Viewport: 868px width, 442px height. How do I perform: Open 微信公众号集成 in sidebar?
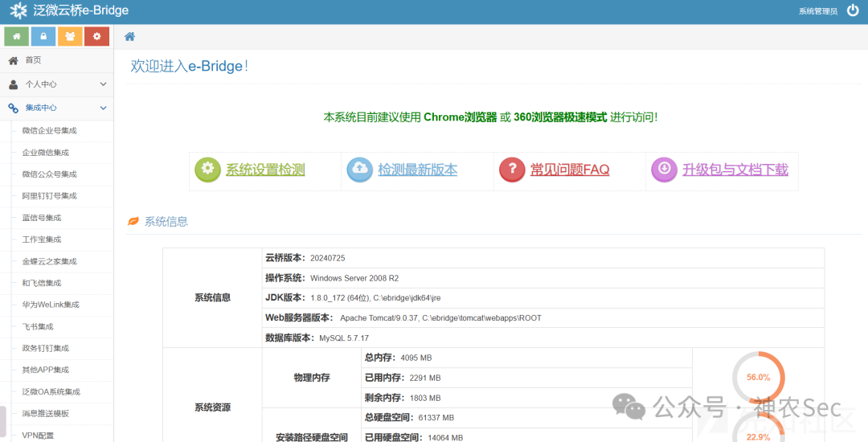click(49, 174)
